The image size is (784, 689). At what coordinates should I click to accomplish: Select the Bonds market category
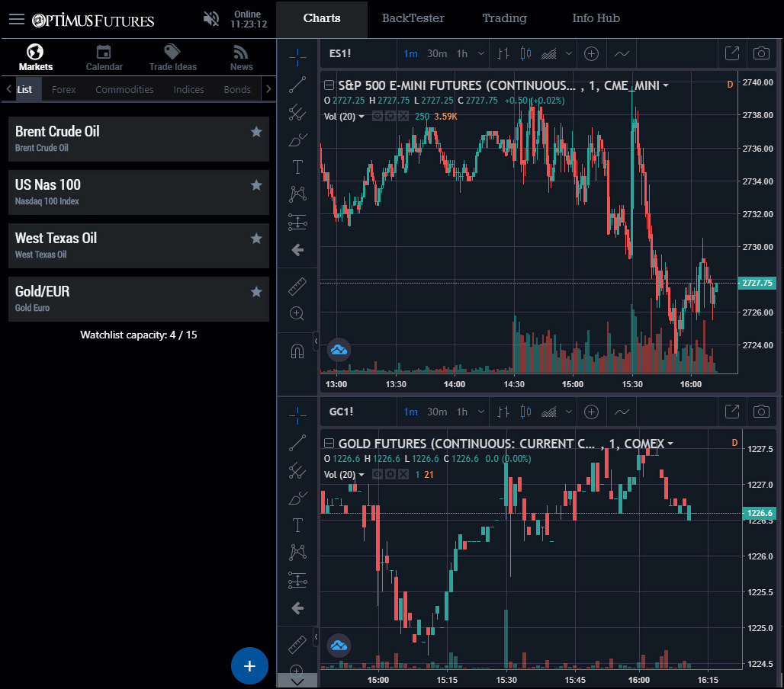pyautogui.click(x=237, y=89)
